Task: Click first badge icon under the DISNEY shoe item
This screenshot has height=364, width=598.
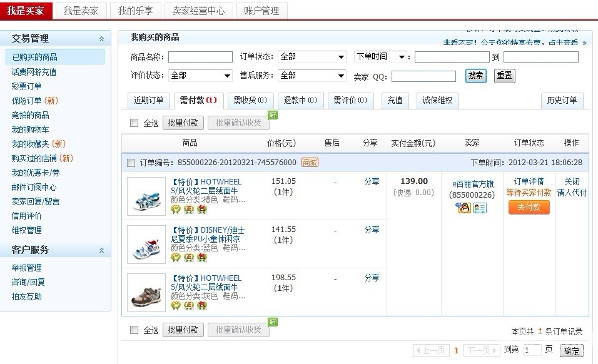Action: point(176,258)
